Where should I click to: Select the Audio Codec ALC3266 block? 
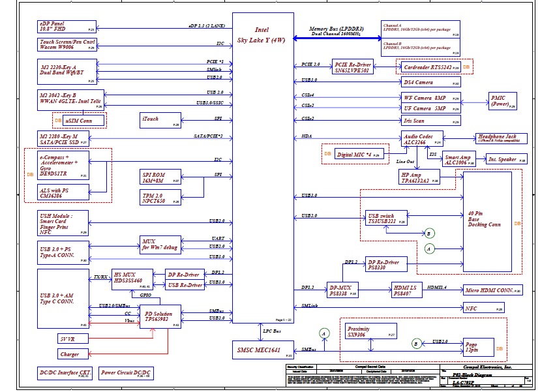(x=422, y=138)
